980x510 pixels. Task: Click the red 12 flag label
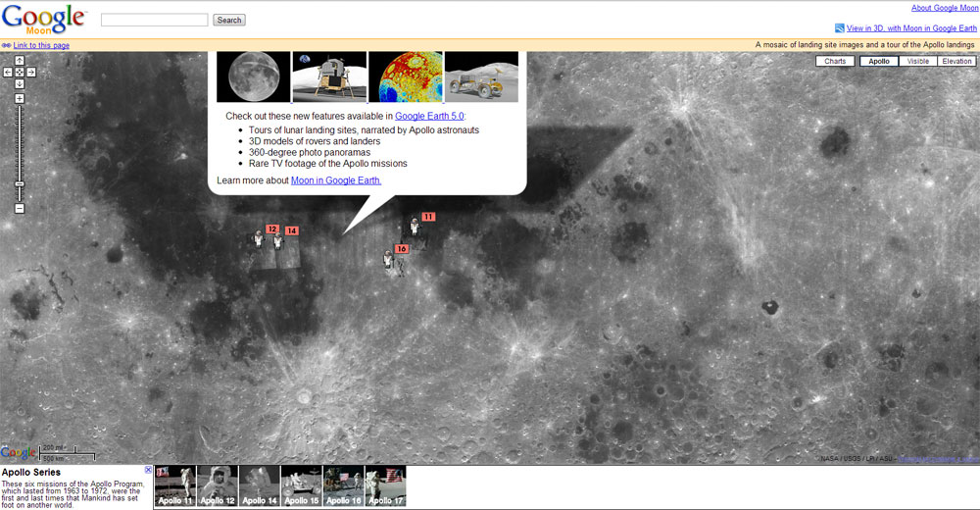coord(272,229)
